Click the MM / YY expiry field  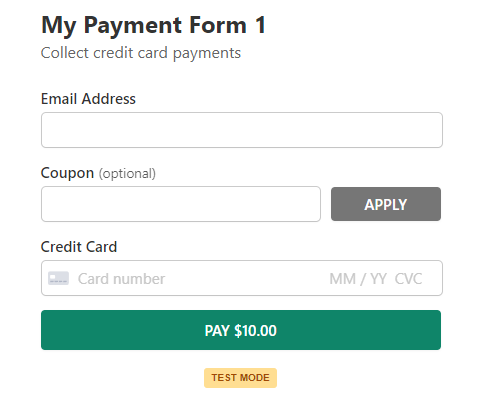[358, 279]
